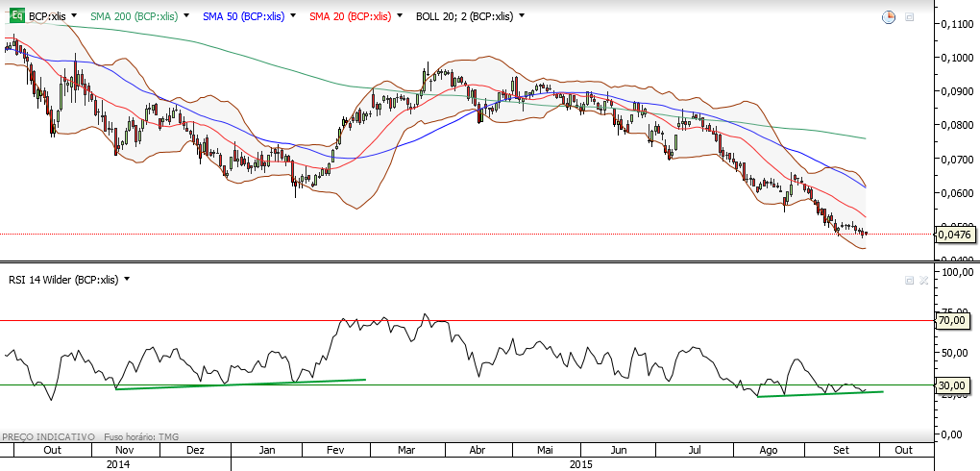Select the BCP:xlis instrument label
The image size is (980, 471).
48,17
